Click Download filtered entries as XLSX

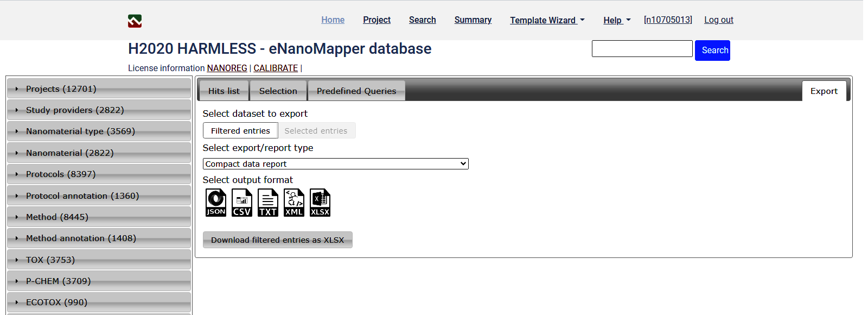[x=277, y=240]
